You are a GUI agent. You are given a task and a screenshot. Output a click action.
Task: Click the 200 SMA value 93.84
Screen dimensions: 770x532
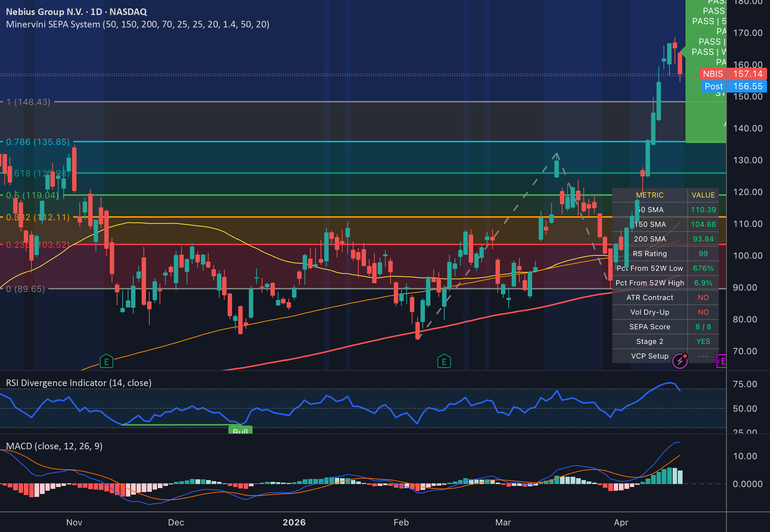703,239
